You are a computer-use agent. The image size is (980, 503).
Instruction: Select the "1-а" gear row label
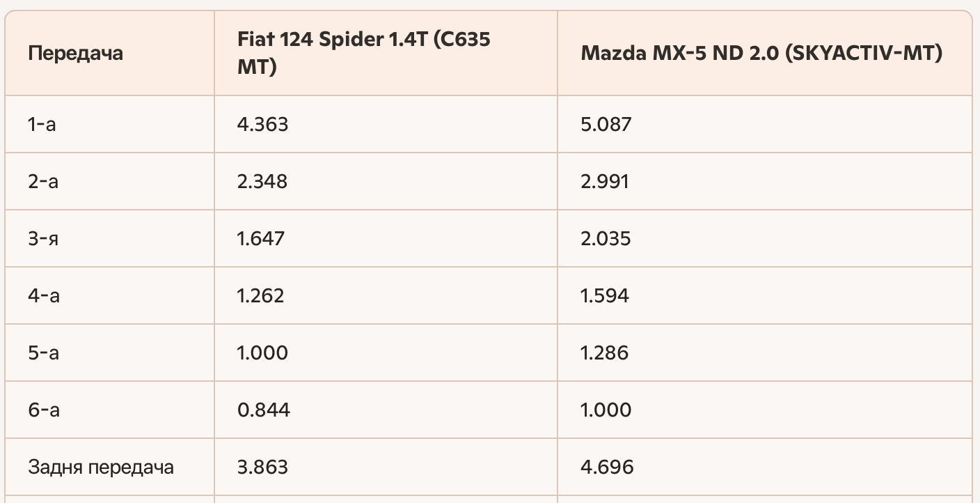pyautogui.click(x=42, y=124)
